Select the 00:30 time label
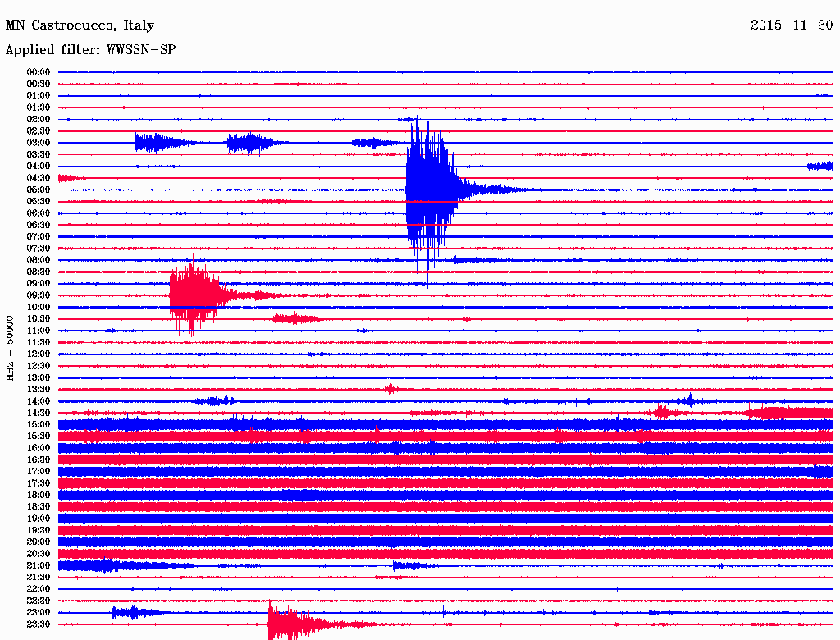This screenshot has width=840, height=640. point(39,85)
